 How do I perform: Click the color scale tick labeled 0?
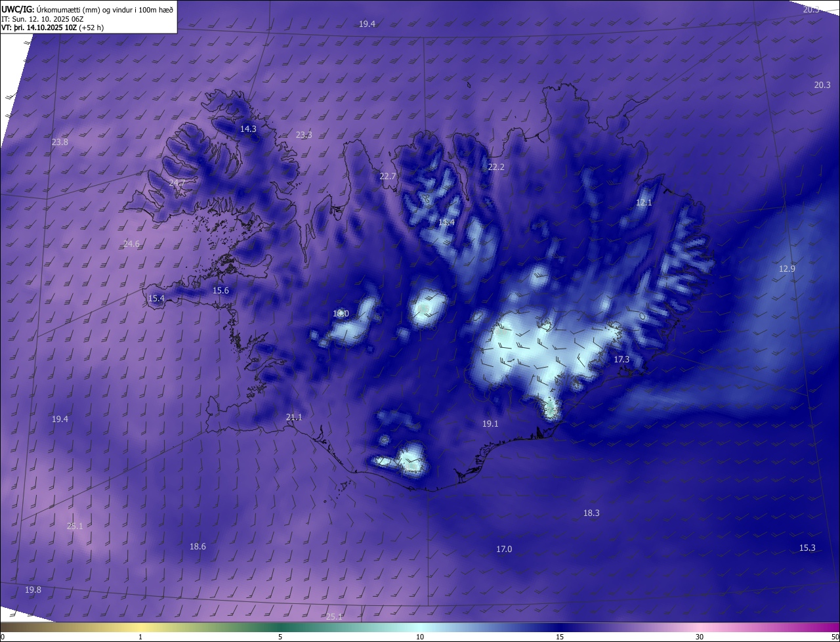pos(3,637)
